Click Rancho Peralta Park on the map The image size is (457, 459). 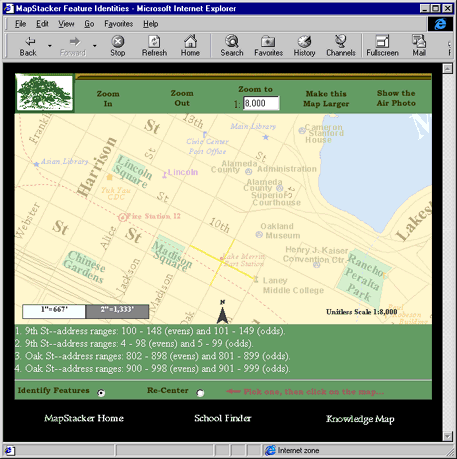tap(364, 278)
